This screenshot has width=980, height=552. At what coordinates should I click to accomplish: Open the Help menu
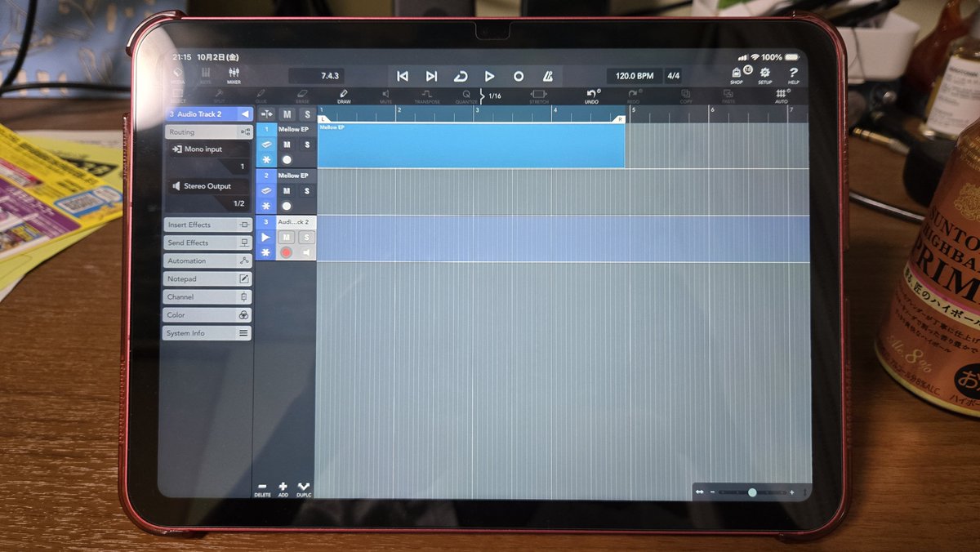[794, 76]
